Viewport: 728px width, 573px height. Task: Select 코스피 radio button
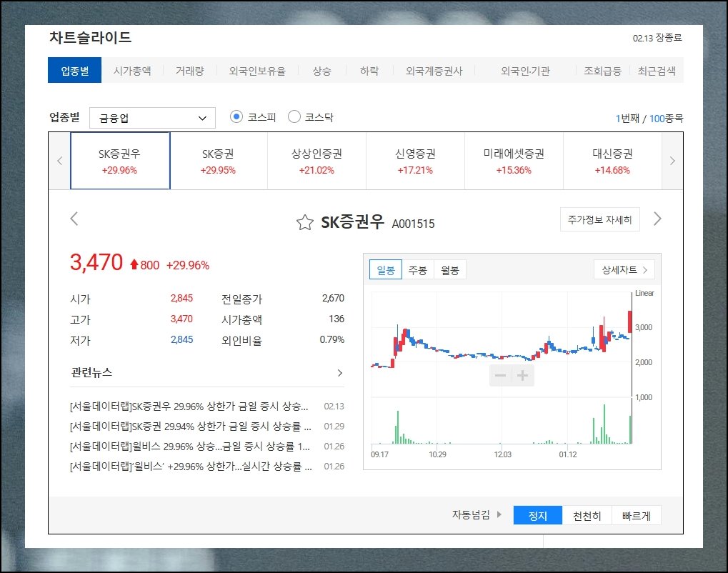point(236,116)
